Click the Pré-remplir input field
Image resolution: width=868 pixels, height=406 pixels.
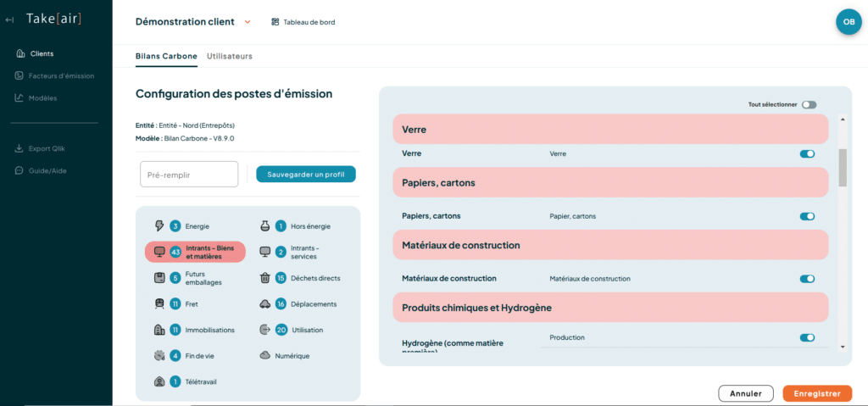189,175
